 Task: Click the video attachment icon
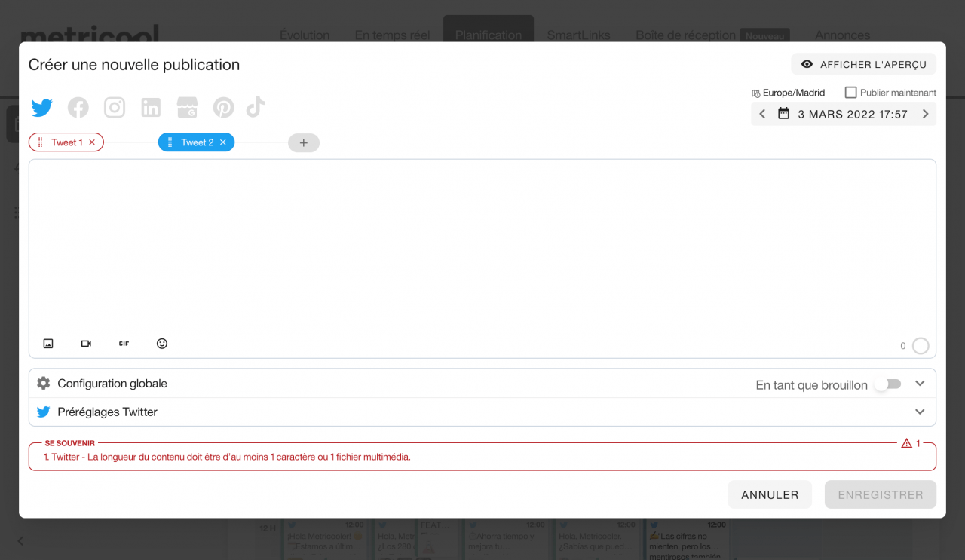click(86, 343)
